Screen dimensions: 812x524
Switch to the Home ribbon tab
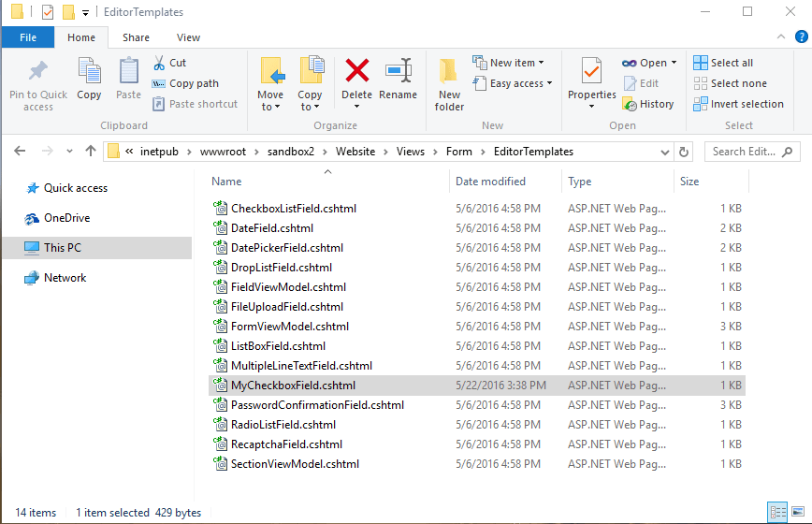pos(81,37)
